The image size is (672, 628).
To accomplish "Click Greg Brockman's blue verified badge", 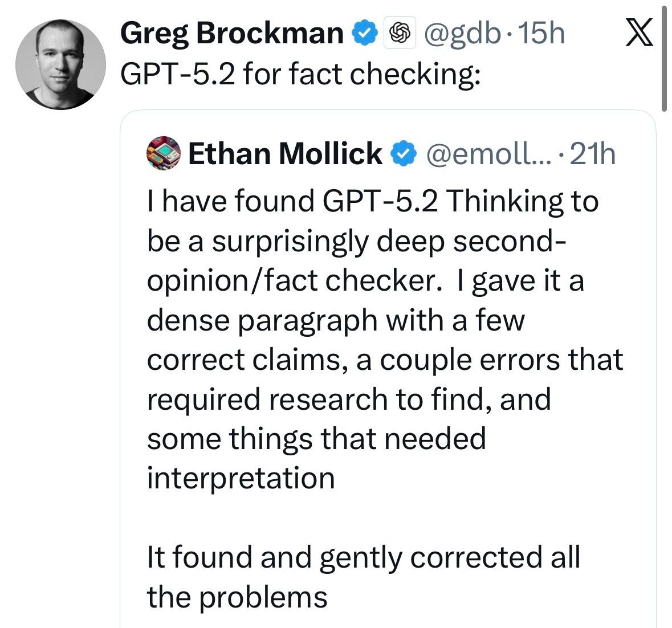I will click(366, 34).
